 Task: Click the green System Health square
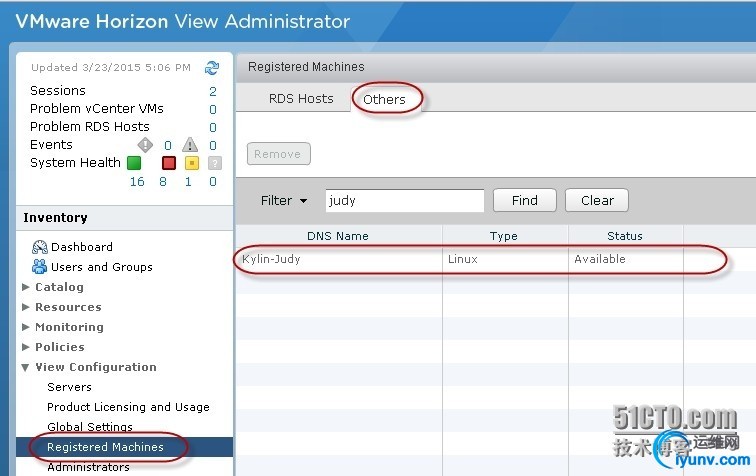pyautogui.click(x=134, y=163)
